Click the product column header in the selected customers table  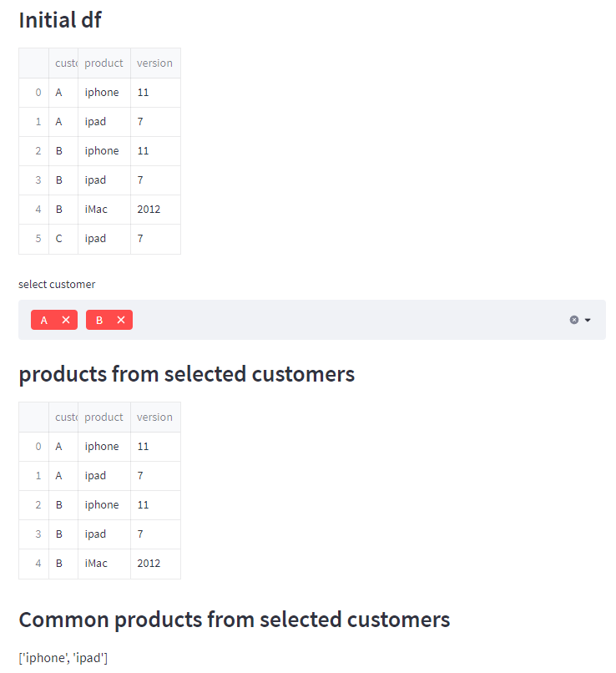[x=104, y=417]
